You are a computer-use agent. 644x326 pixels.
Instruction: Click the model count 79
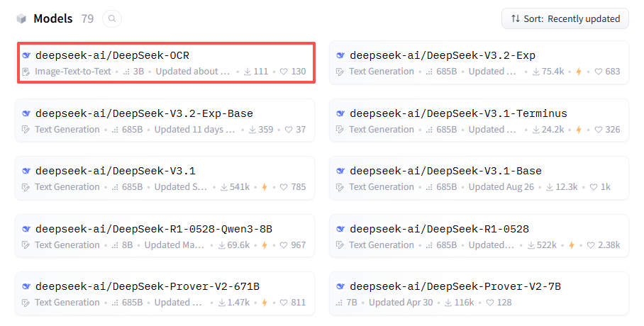[x=87, y=19]
